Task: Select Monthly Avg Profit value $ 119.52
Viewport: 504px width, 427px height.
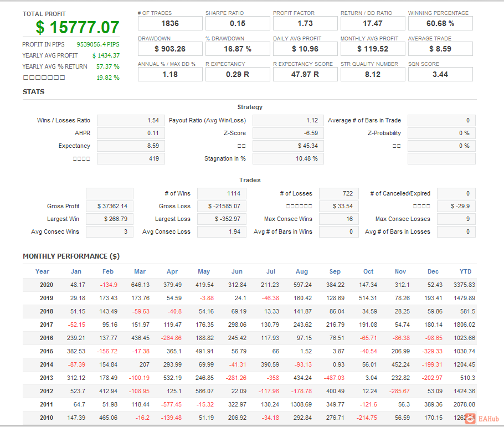Action: click(x=373, y=49)
